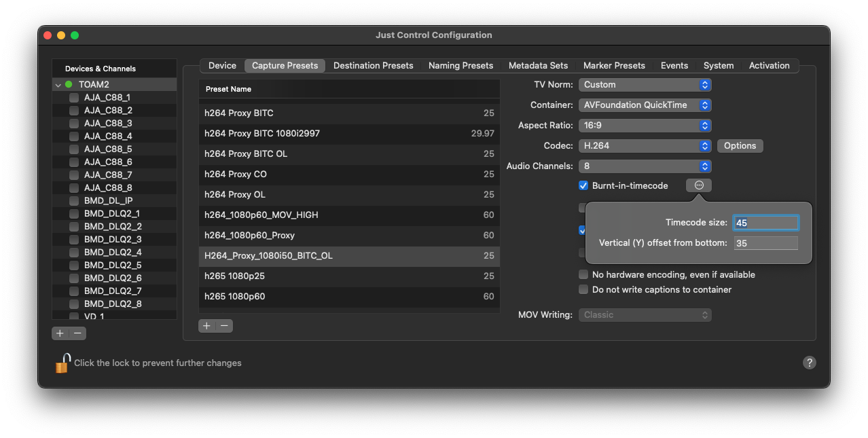Select preset h264_1080p60_Proxy
Viewport: 868px width, 438px height.
click(349, 236)
